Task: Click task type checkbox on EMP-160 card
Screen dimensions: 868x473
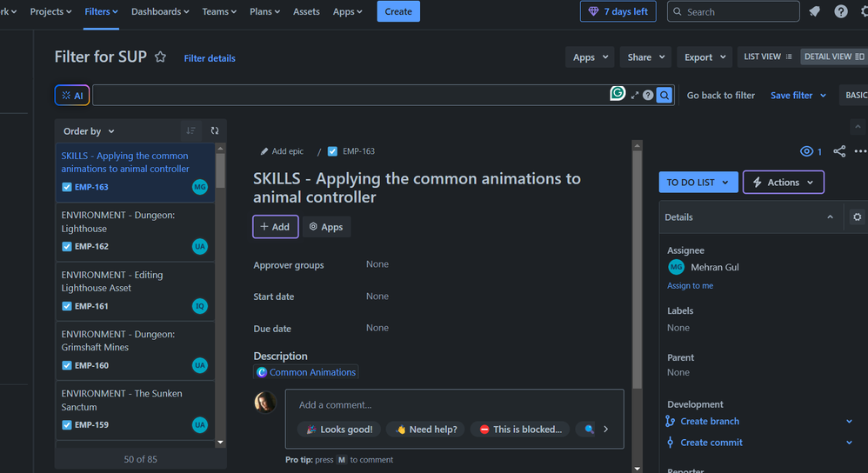Action: [x=67, y=365]
